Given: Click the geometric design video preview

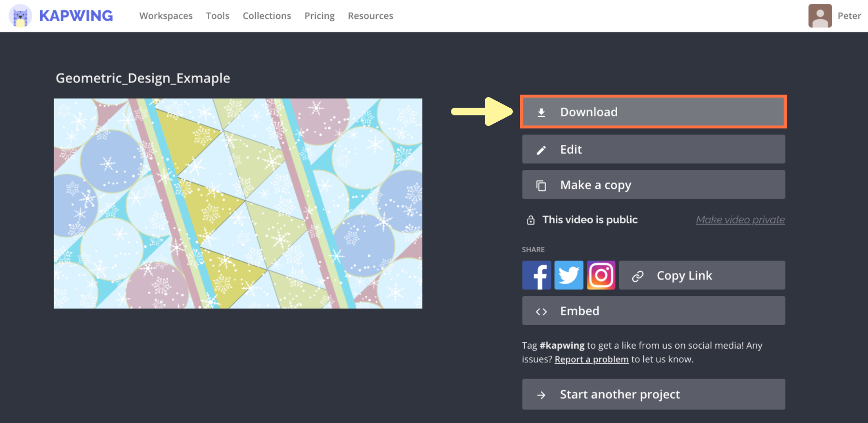Looking at the screenshot, I should (x=238, y=203).
